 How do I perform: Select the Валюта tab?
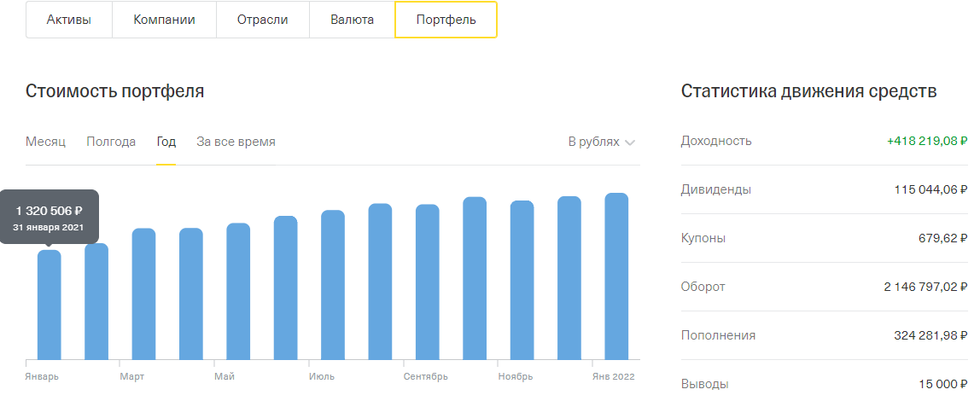(352, 20)
